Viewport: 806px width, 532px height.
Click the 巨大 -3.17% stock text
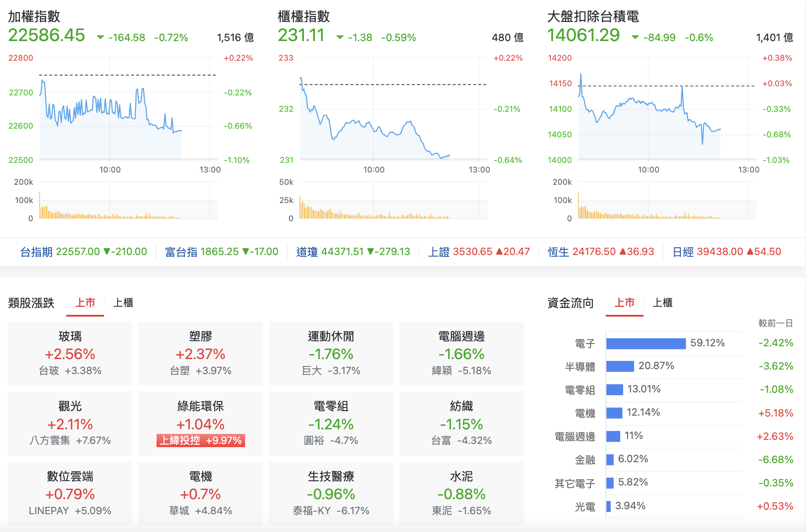[331, 370]
